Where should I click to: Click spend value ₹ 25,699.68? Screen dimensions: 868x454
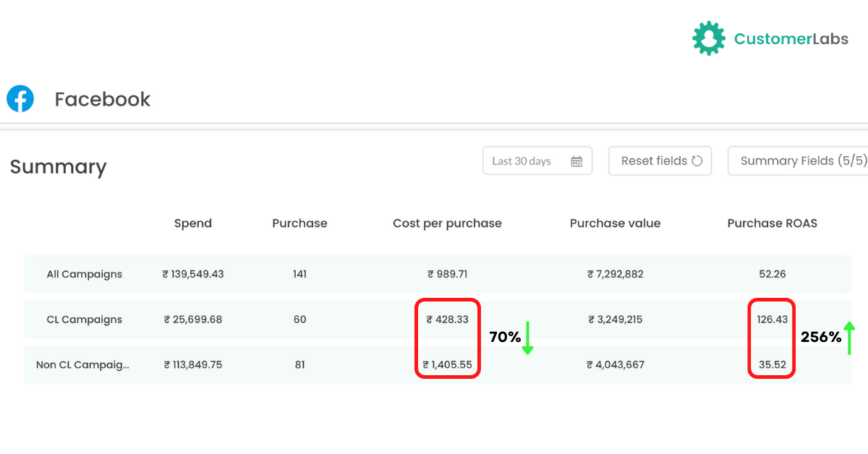193,320
